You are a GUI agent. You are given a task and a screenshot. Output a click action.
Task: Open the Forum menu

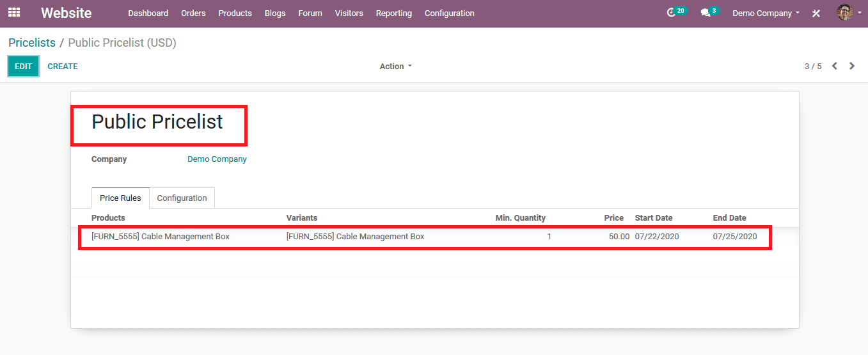point(310,13)
